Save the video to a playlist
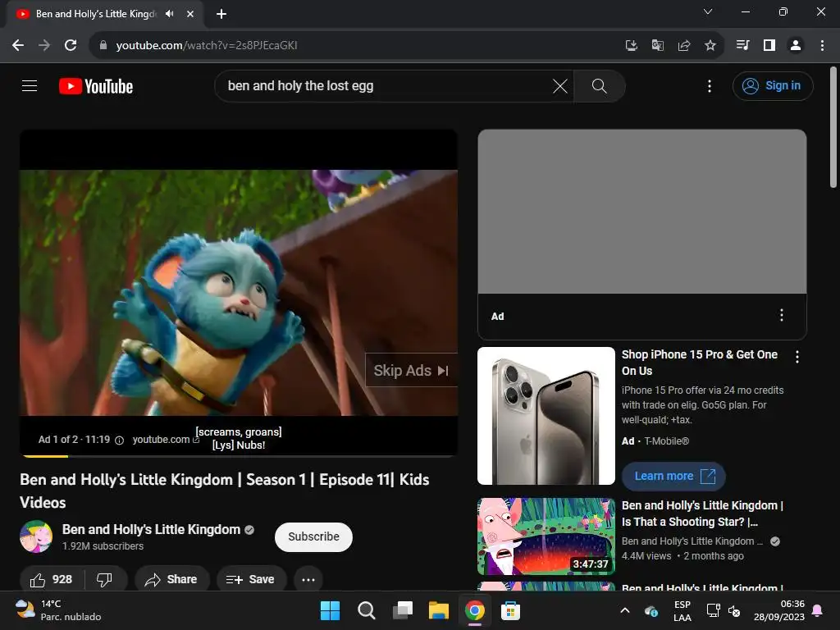Screen dimensions: 840x630 251,580
